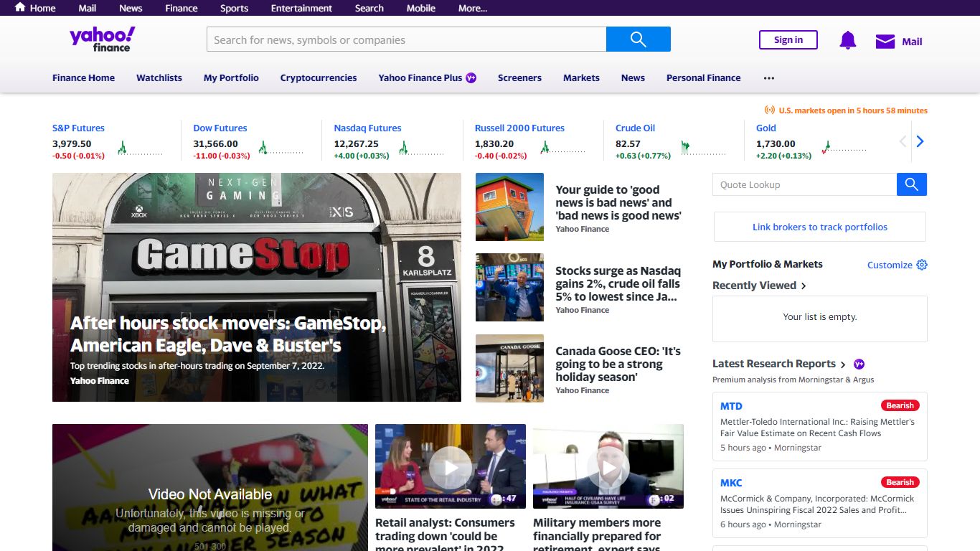Focus the main news search field
The height and width of the screenshot is (551, 980).
(407, 39)
